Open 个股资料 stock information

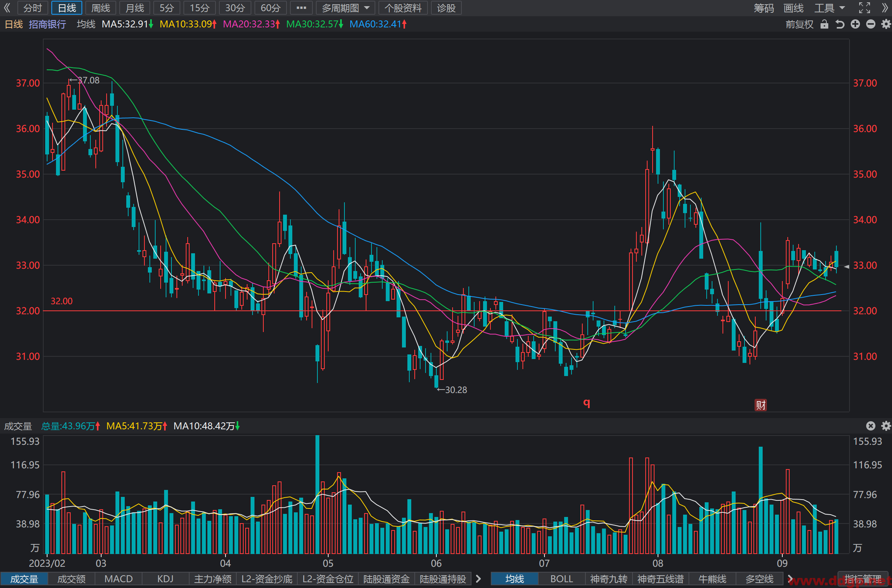[x=403, y=8]
